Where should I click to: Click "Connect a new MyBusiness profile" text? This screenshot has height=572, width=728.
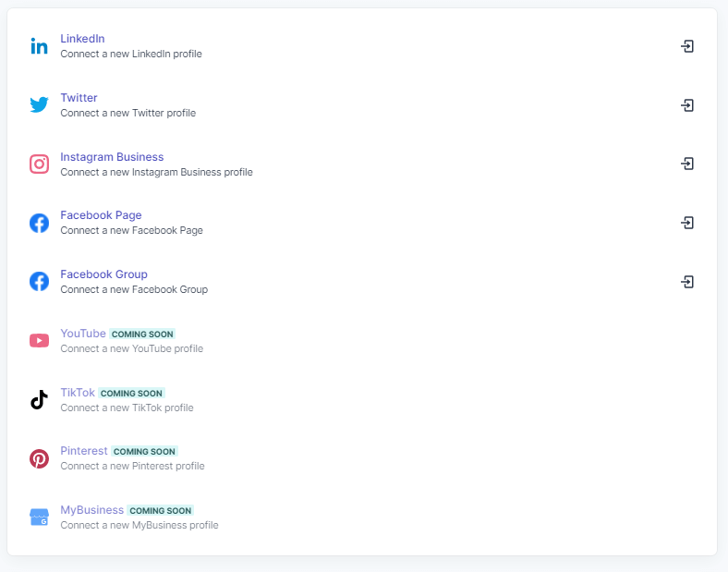pos(140,525)
